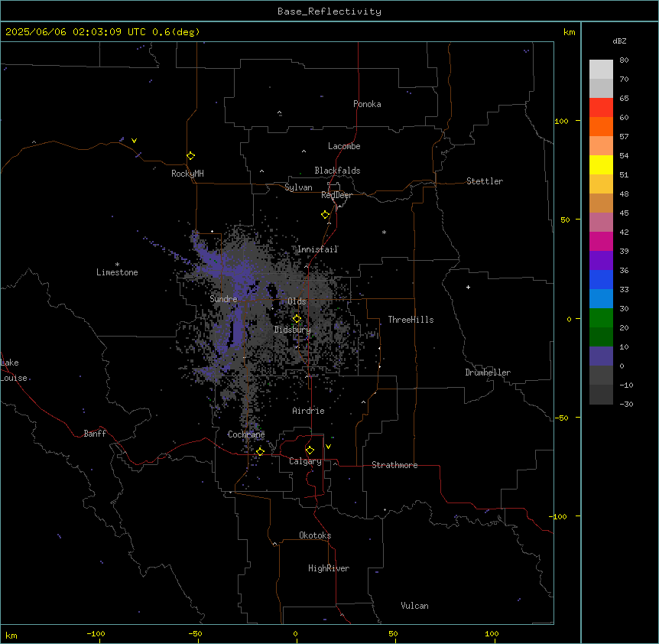Click the green 20-30 dBZ legend band
This screenshot has height=644, width=659.
[x=601, y=318]
